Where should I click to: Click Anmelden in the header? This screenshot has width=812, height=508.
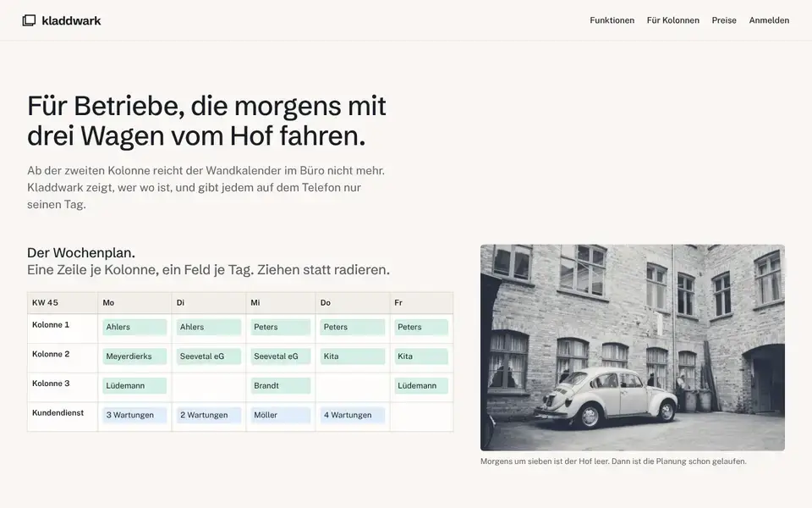(769, 20)
